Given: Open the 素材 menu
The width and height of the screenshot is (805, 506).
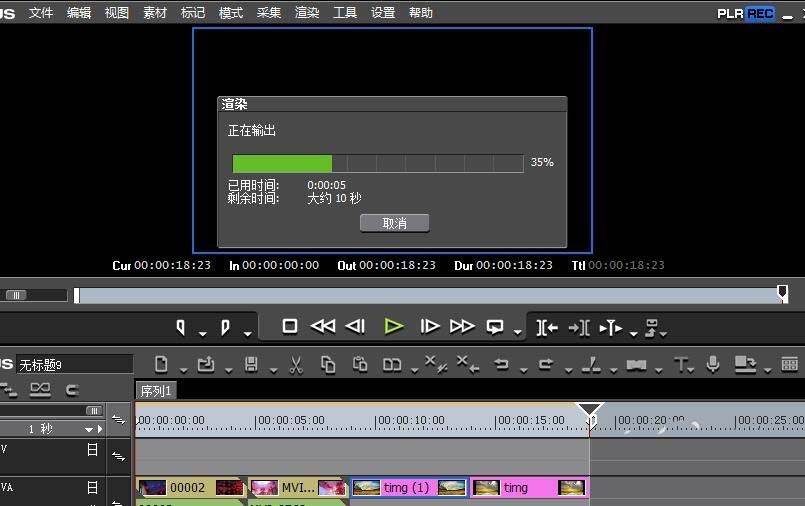Looking at the screenshot, I should pos(155,12).
